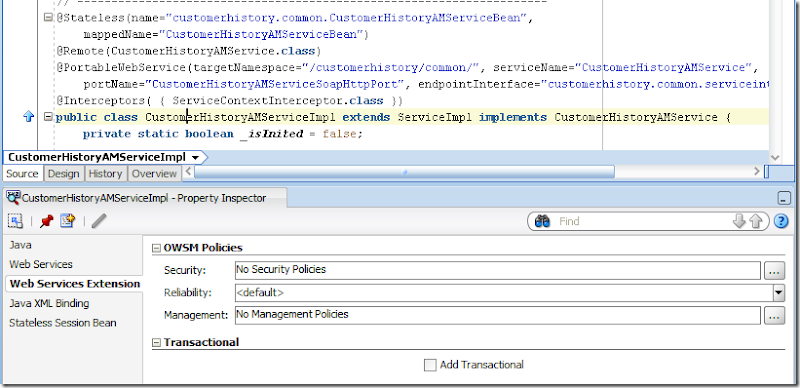Select the Property Inspector window tab
800x388 pixels.
click(144, 198)
